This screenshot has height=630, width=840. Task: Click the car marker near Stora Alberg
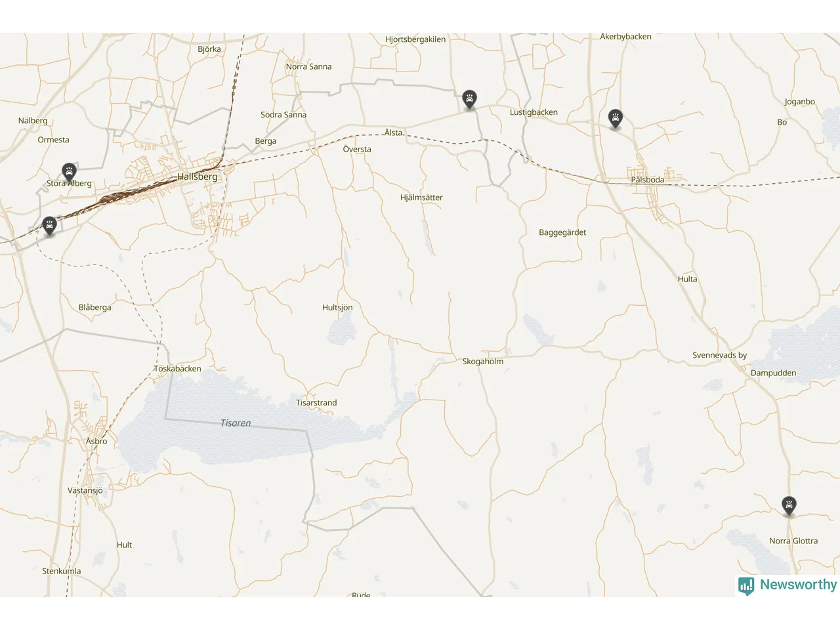pyautogui.click(x=69, y=172)
